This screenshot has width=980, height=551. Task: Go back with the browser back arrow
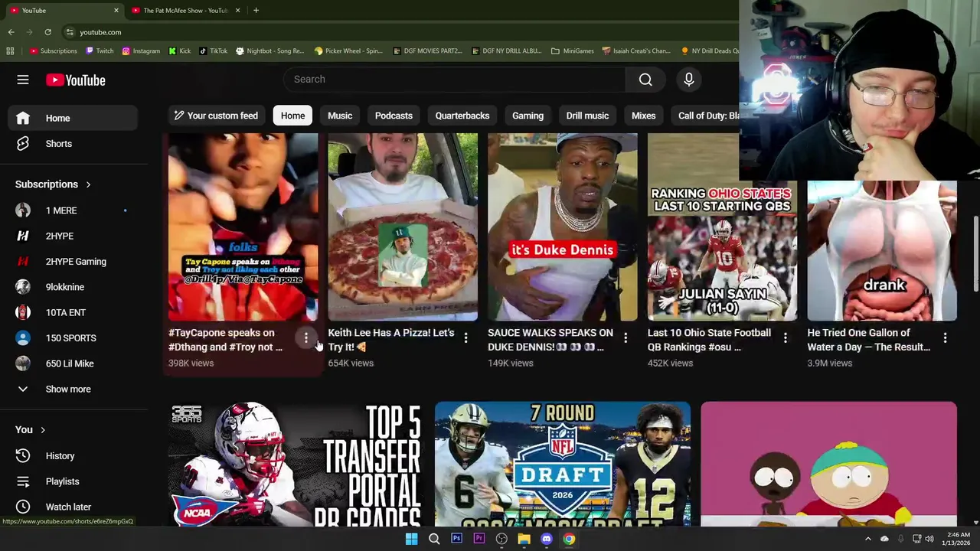point(11,32)
